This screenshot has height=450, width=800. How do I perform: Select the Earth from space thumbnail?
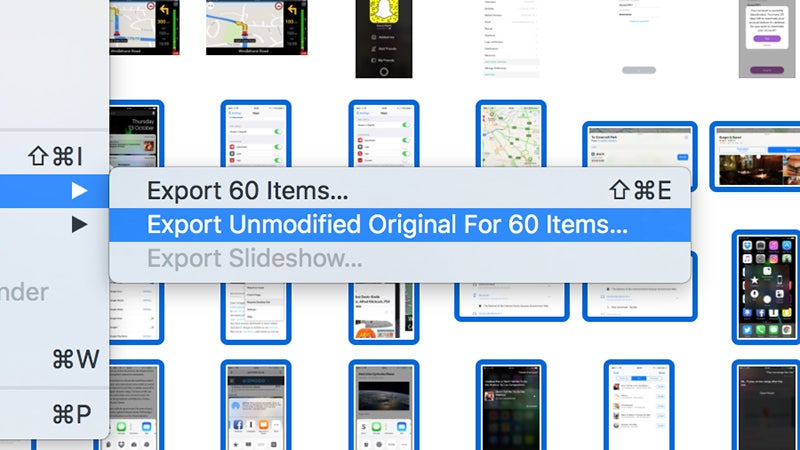(x=384, y=405)
